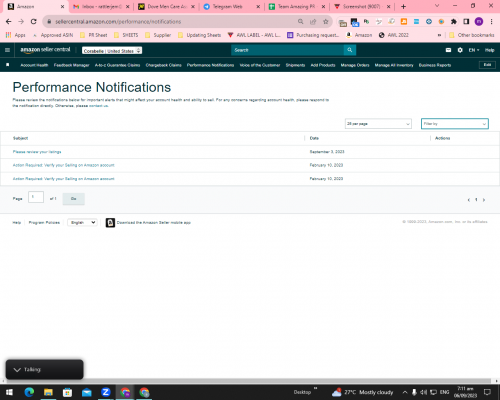Viewport: 500px width, 400px height.
Task: Open a new browser tab
Action: point(403,6)
